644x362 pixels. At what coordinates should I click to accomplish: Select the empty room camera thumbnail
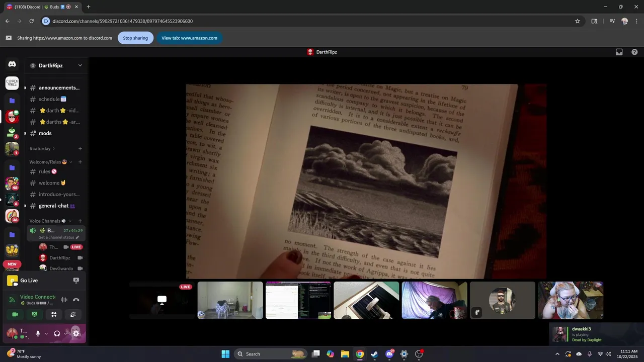pos(230,300)
